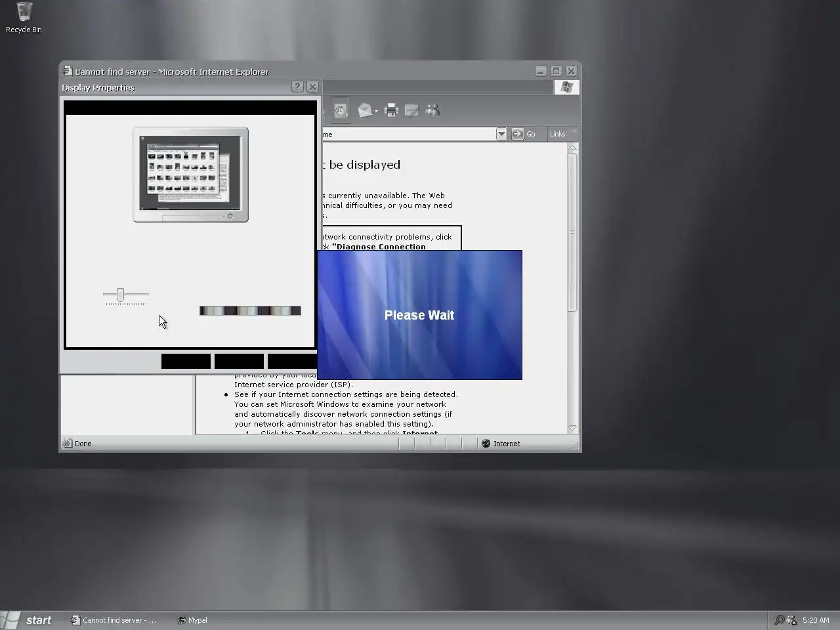Click the IE scrollbar down arrow

coord(572,428)
